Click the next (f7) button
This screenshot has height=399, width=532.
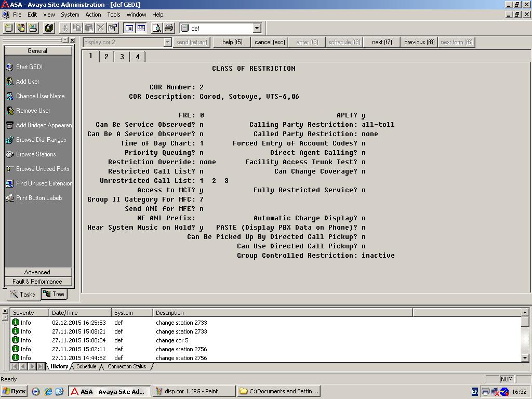(382, 42)
